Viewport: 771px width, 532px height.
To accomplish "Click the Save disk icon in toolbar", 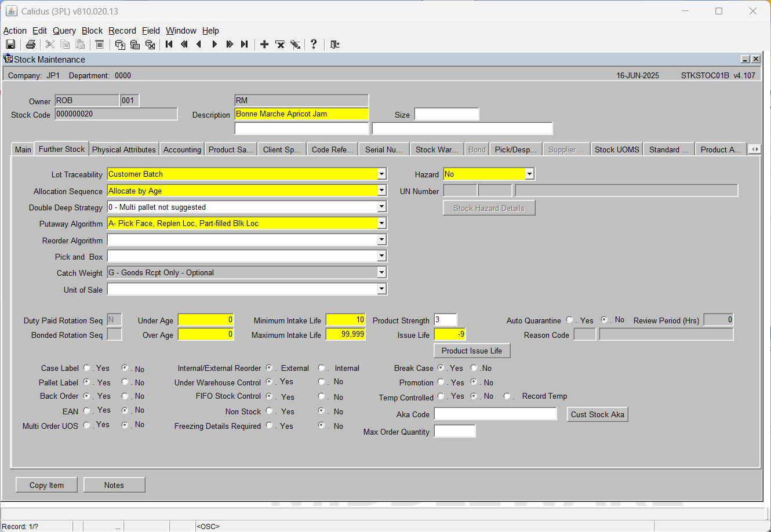I will (10, 45).
